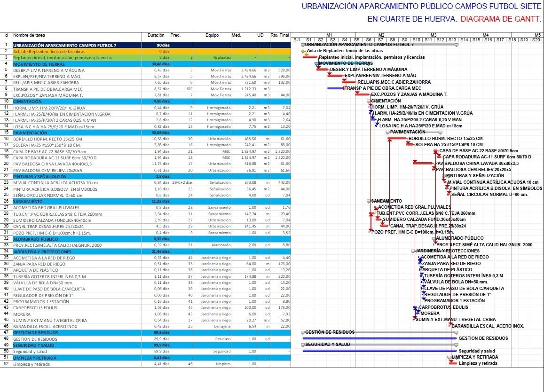Click the 'Rto. Final' column header
Viewport: 544px width, 392px height.
[280, 35]
